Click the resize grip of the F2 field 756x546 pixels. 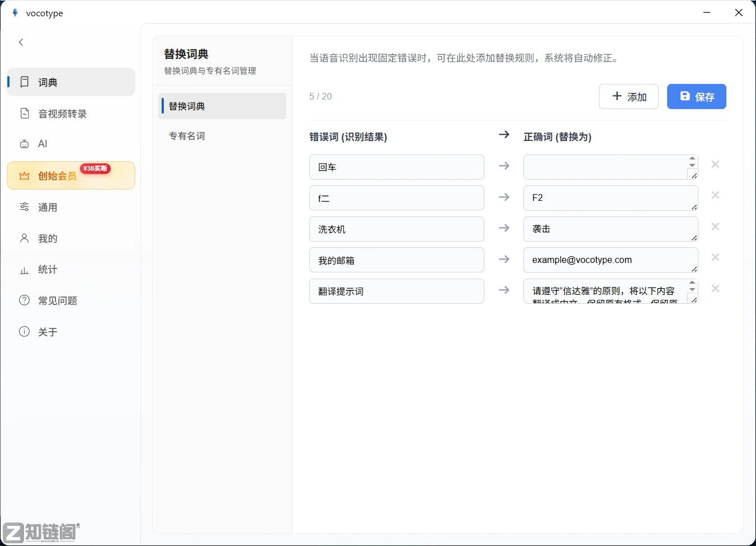[x=694, y=206]
